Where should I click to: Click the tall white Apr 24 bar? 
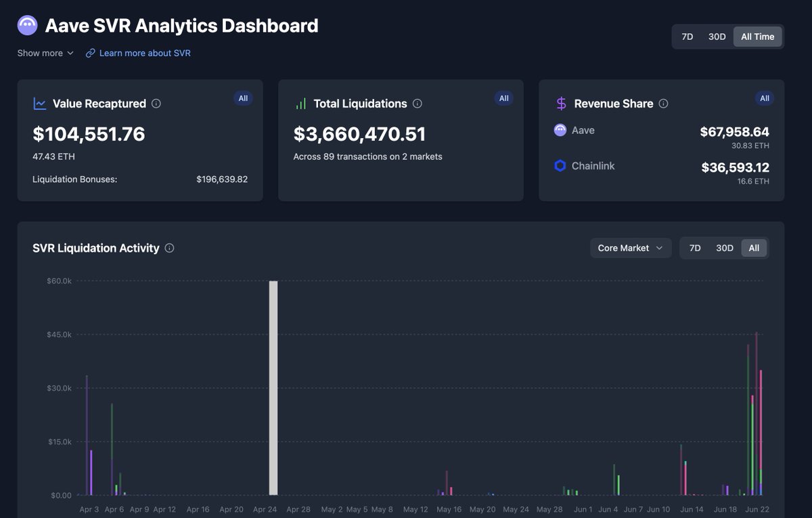pyautogui.click(x=273, y=388)
